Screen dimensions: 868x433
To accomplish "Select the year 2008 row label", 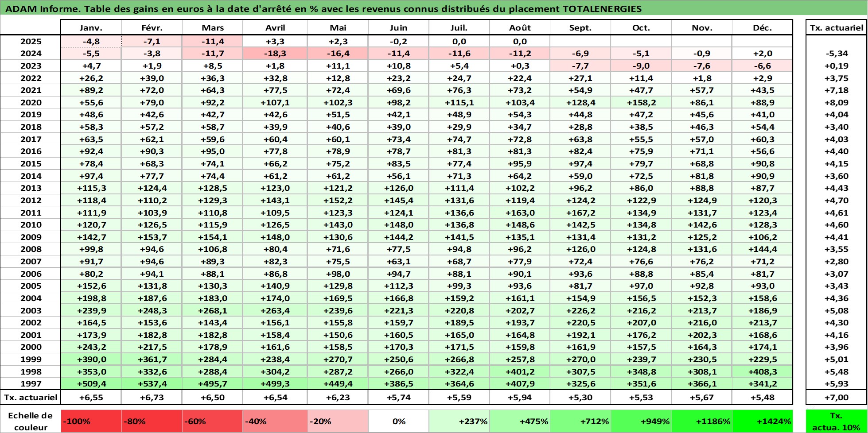I will tap(31, 249).
